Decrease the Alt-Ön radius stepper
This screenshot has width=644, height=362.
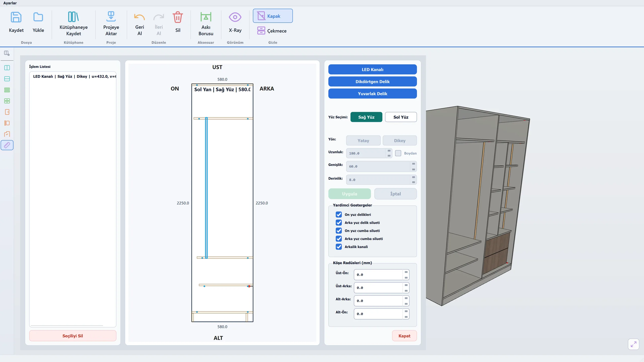click(x=406, y=317)
